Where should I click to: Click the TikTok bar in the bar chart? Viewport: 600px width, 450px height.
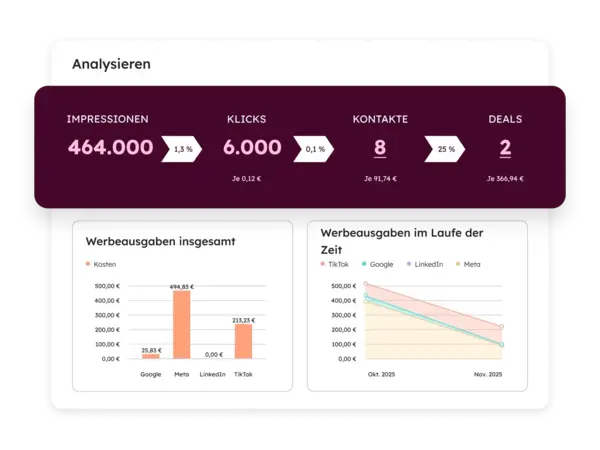243,341
